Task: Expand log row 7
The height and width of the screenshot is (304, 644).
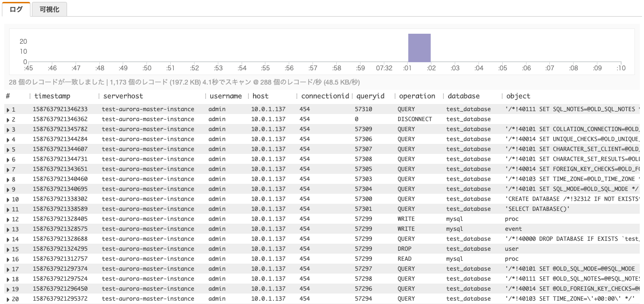Action: pyautogui.click(x=8, y=169)
